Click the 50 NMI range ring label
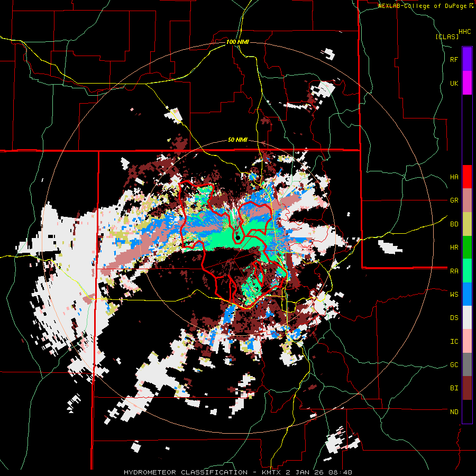The height and width of the screenshot is (476, 476). coord(237,140)
